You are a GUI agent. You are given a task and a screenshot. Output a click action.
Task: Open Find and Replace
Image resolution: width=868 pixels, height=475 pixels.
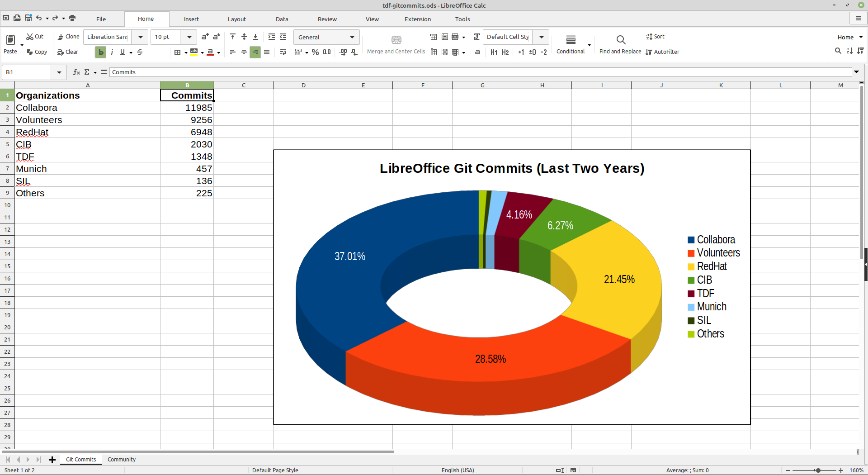(x=620, y=45)
